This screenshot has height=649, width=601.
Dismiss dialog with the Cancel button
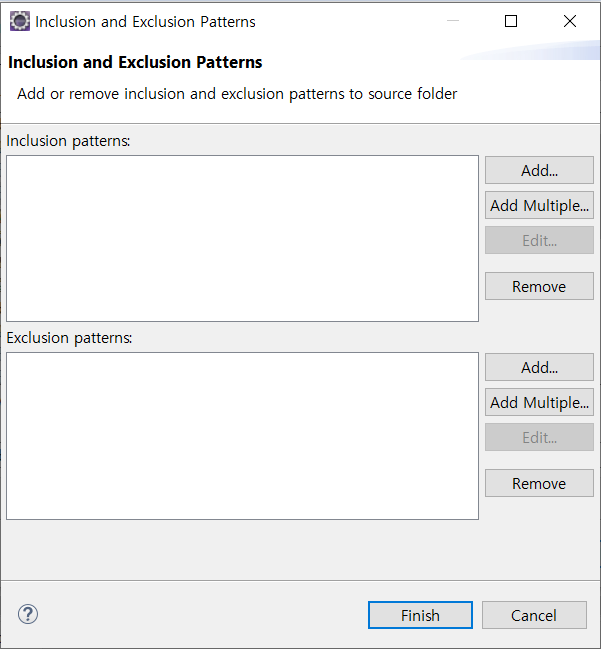pyautogui.click(x=534, y=615)
